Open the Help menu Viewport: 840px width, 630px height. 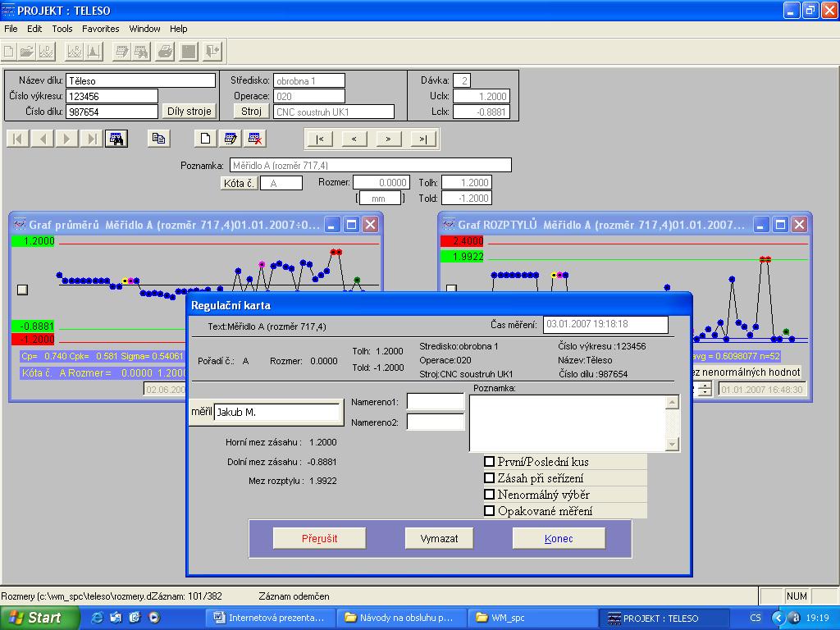point(178,29)
